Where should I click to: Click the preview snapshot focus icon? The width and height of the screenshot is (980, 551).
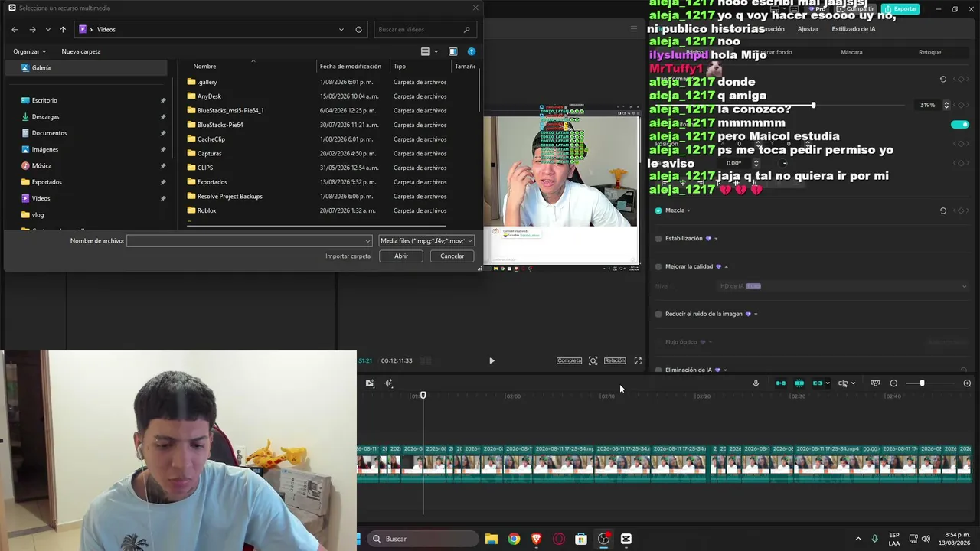[593, 360]
